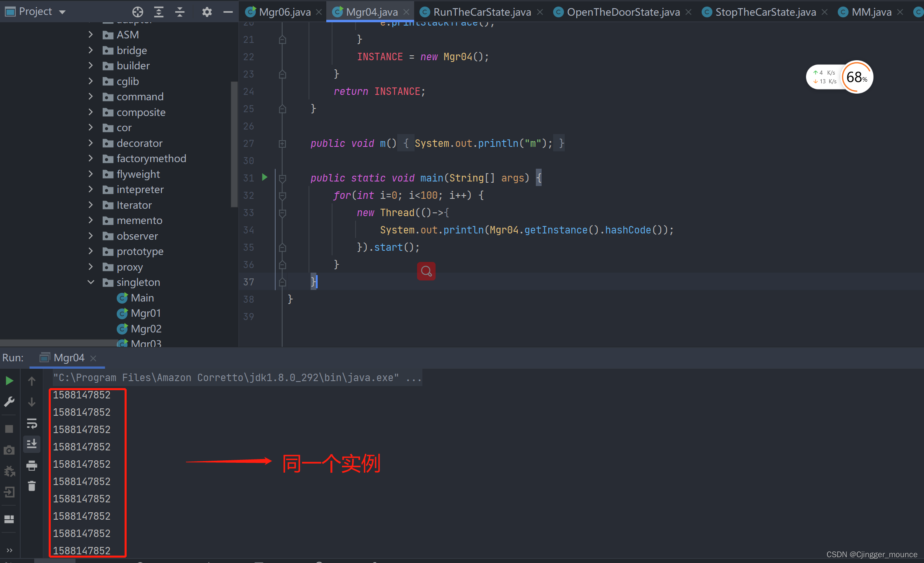Click the project tree vertical scrollbar
The image size is (924, 563).
coord(234,144)
